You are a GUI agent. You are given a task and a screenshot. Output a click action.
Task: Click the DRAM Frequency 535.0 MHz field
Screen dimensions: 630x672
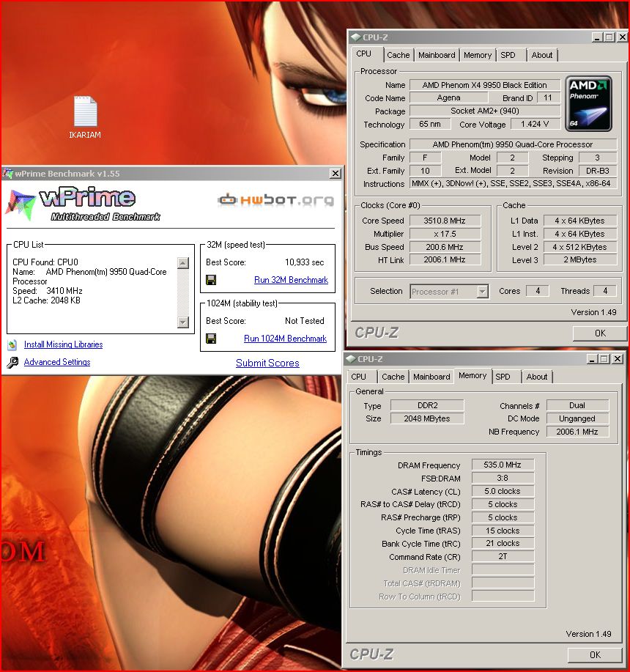503,465
